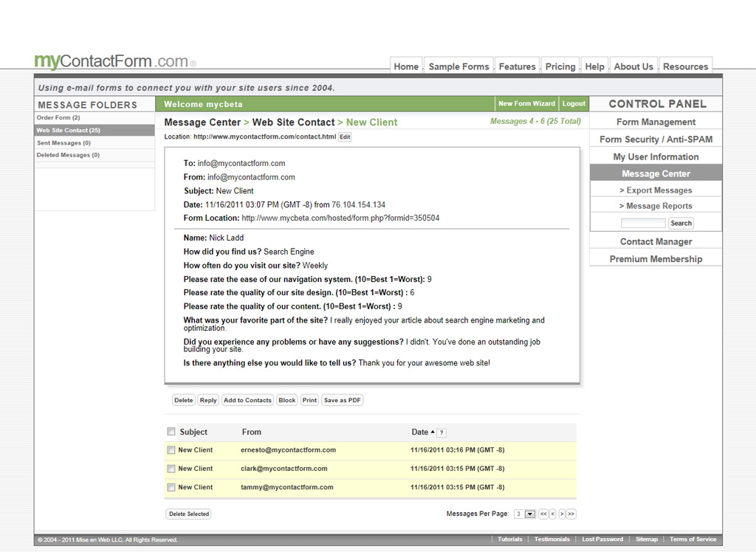The image size is (756, 552).
Task: Log out using the Logout button
Action: (x=574, y=103)
